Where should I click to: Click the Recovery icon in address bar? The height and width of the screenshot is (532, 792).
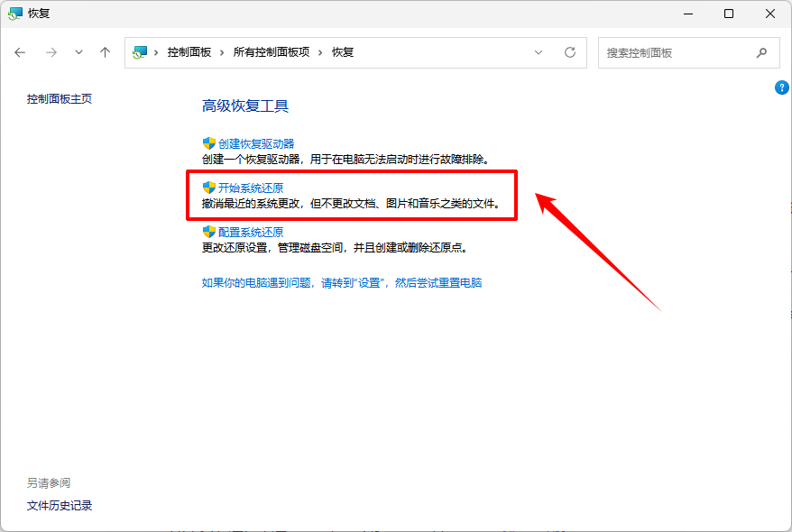(140, 52)
